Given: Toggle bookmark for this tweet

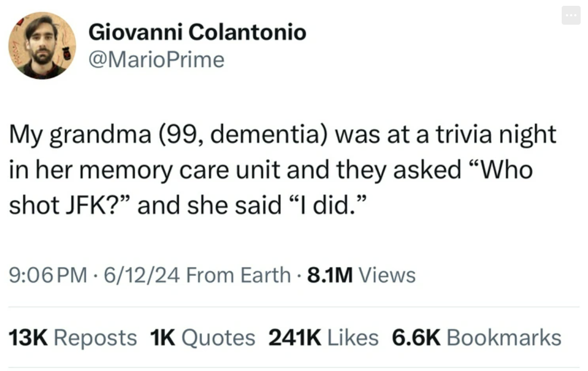Looking at the screenshot, I should point(477,338).
